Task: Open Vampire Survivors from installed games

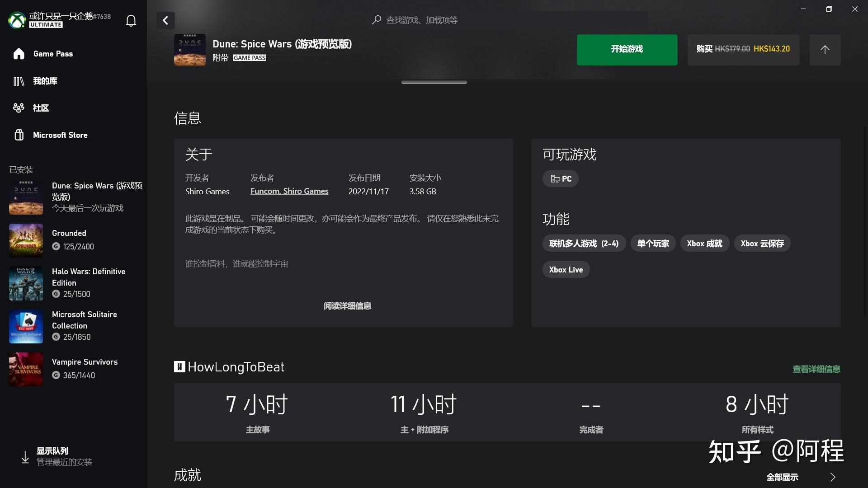Action: [85, 362]
